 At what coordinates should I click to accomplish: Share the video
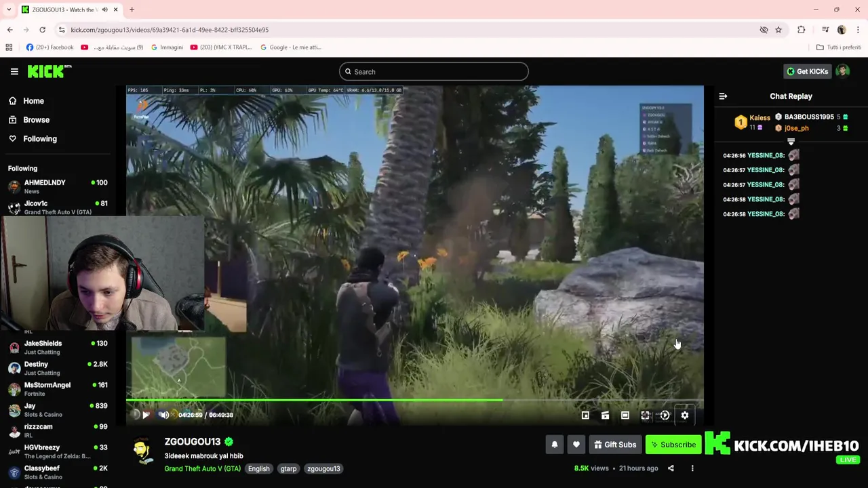point(671,468)
